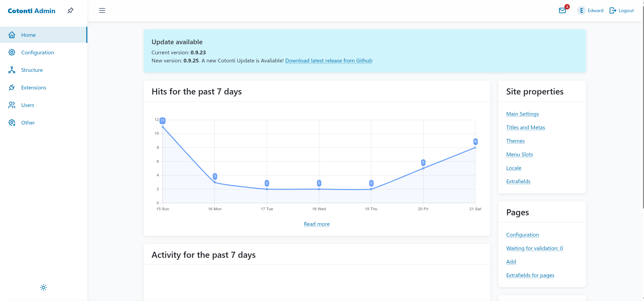Click Read more under hits chart
Viewport: 644px width, 301px height.
click(x=317, y=224)
